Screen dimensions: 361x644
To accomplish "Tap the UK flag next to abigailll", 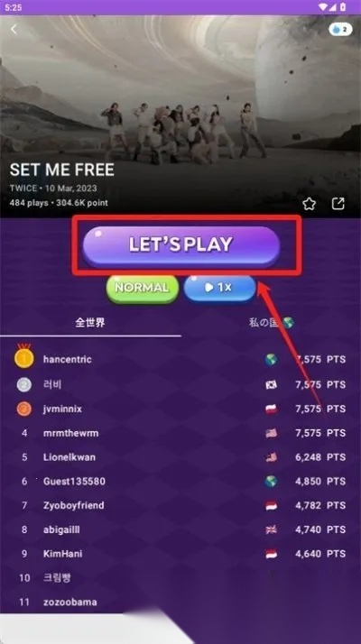I will pos(271,529).
